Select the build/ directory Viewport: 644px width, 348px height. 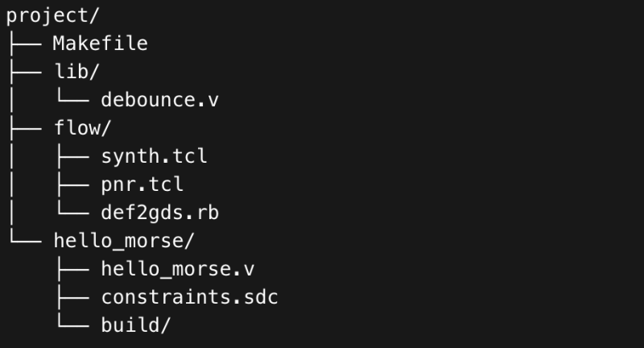tap(136, 325)
